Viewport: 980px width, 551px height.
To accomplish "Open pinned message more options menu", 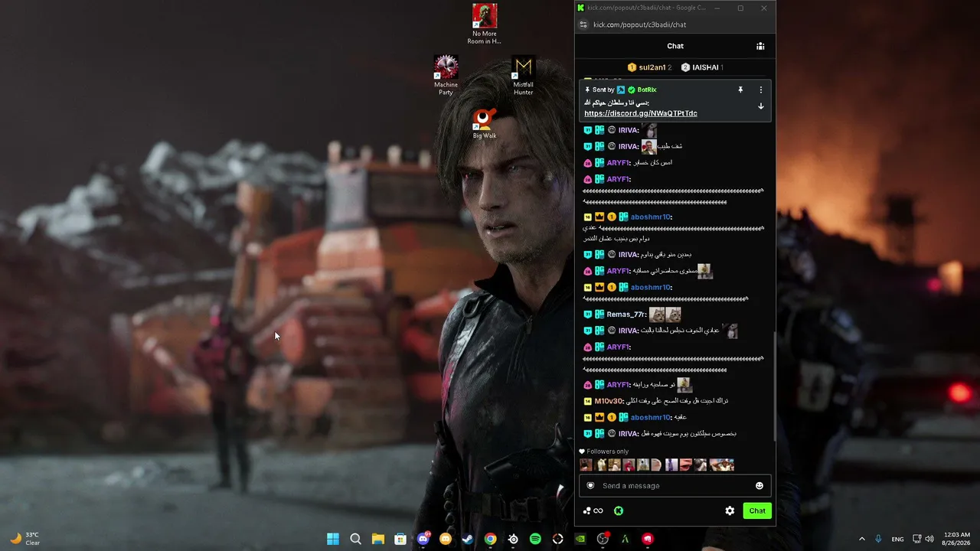I will pyautogui.click(x=760, y=90).
